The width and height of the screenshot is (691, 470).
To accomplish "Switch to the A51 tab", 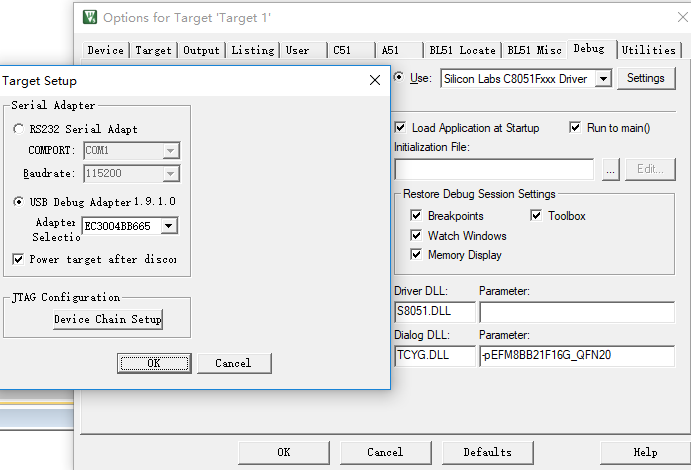I will 400,50.
